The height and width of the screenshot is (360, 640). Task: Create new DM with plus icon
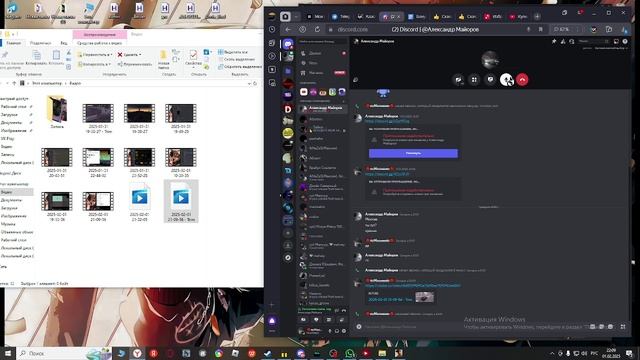343,101
